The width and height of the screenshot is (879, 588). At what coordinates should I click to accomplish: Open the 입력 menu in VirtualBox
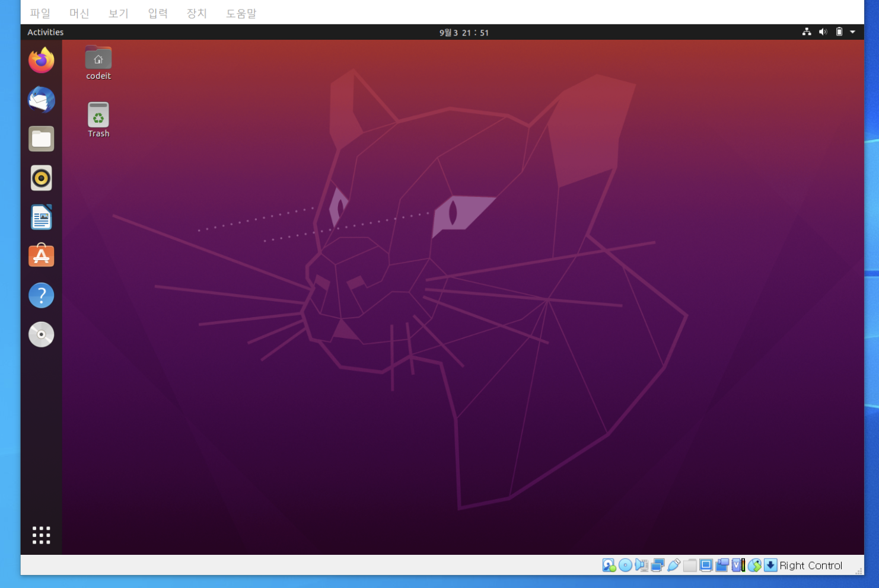(158, 13)
